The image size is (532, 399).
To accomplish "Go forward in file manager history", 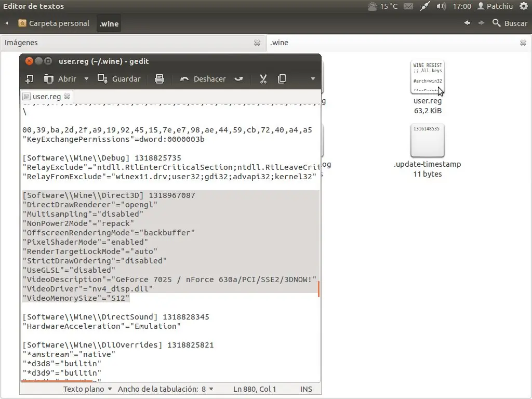I will pos(481,23).
